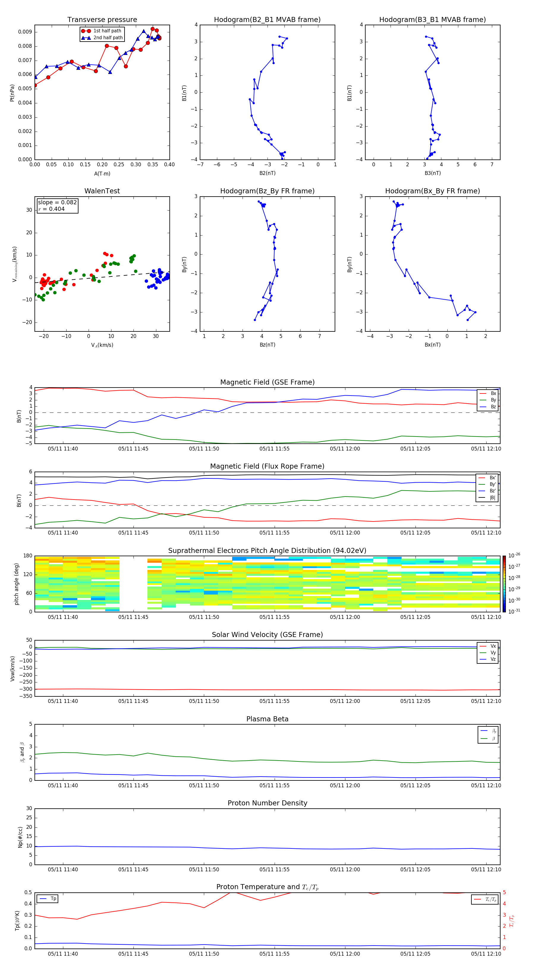The image size is (535, 980).
Task: Click 'Hodogram(Bz_By FR frame)' title
Action: point(267,191)
